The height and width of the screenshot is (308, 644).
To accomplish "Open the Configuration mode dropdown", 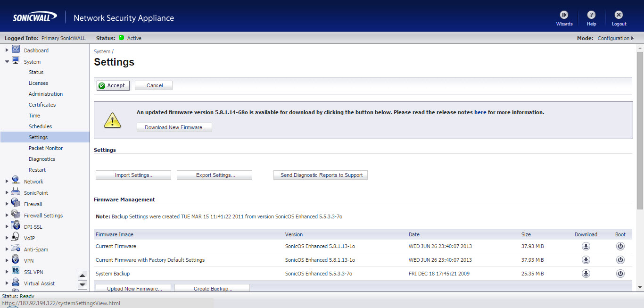I will [x=616, y=38].
